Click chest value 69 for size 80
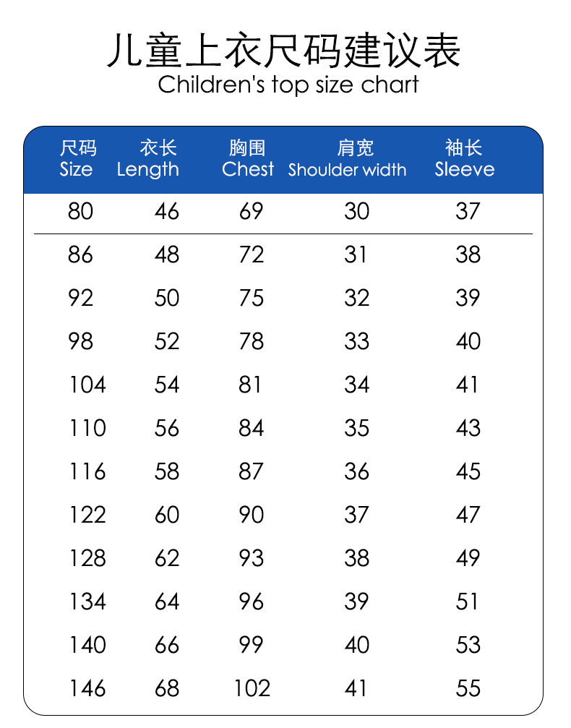 click(x=252, y=211)
